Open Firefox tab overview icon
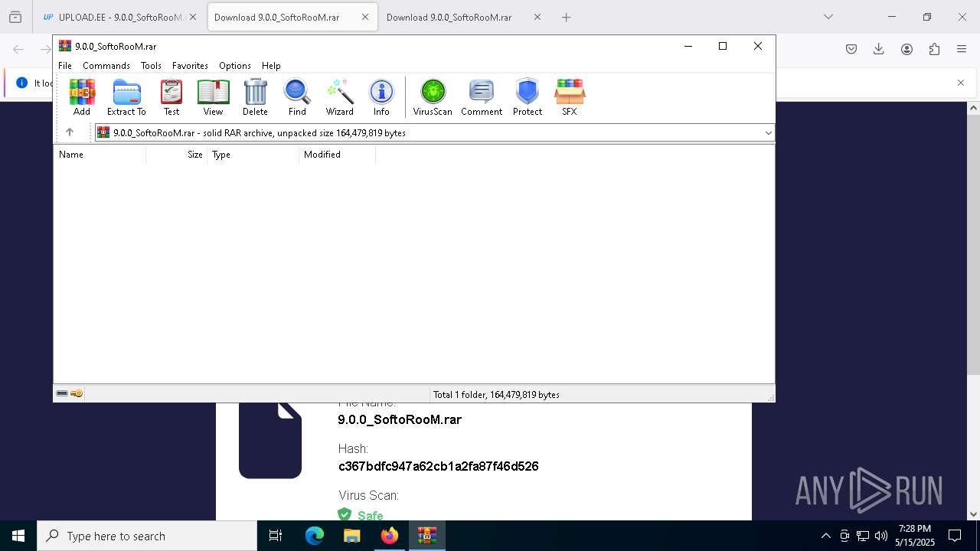Screen dimensions: 980x551 [15, 17]
